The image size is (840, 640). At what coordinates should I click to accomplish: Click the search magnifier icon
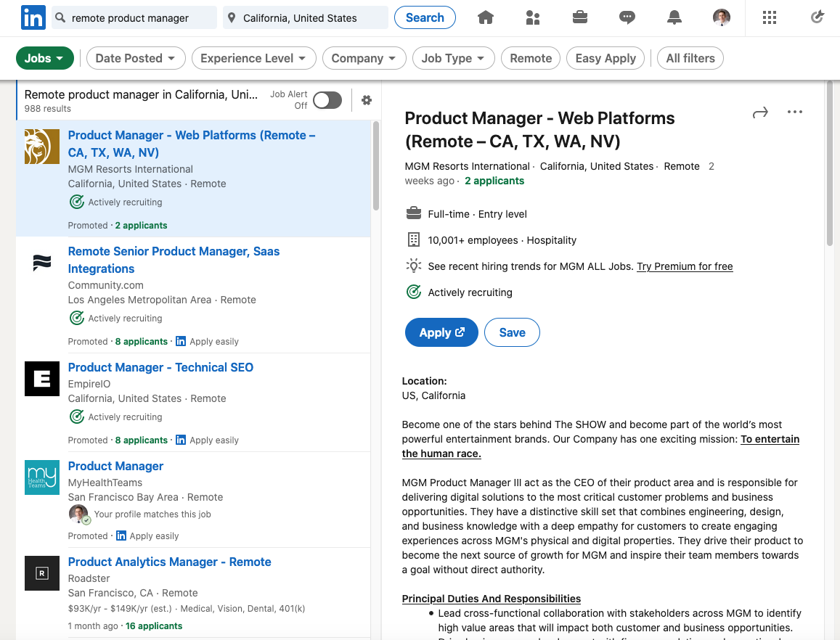click(x=60, y=17)
